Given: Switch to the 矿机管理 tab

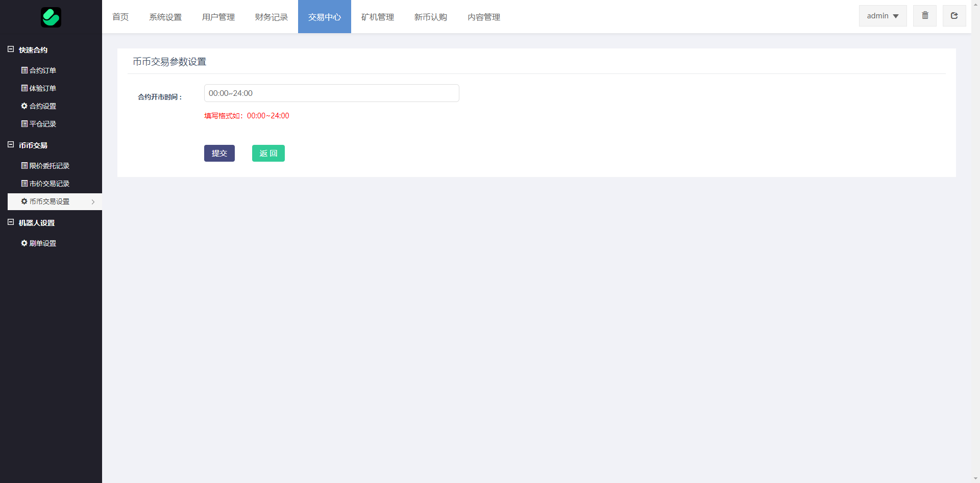Looking at the screenshot, I should 377,17.
